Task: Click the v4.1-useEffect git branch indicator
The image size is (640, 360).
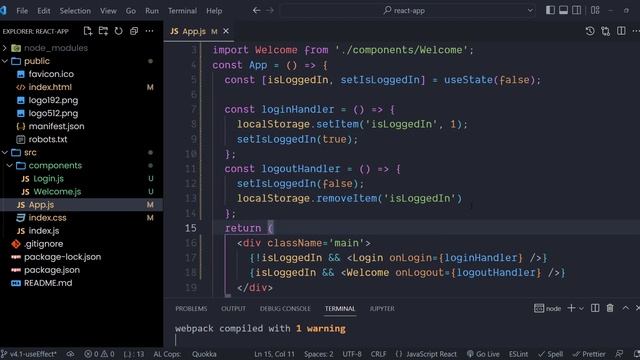Action: click(x=29, y=354)
